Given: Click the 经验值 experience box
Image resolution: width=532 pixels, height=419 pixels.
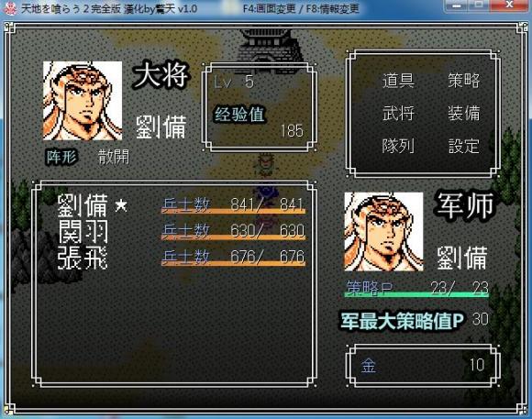Looking at the screenshot, I should point(260,107).
